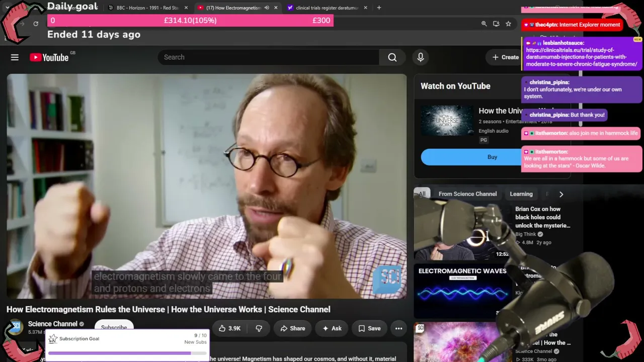Focus the YouTube Search field
Screen dimensions: 644x362
(x=269, y=57)
